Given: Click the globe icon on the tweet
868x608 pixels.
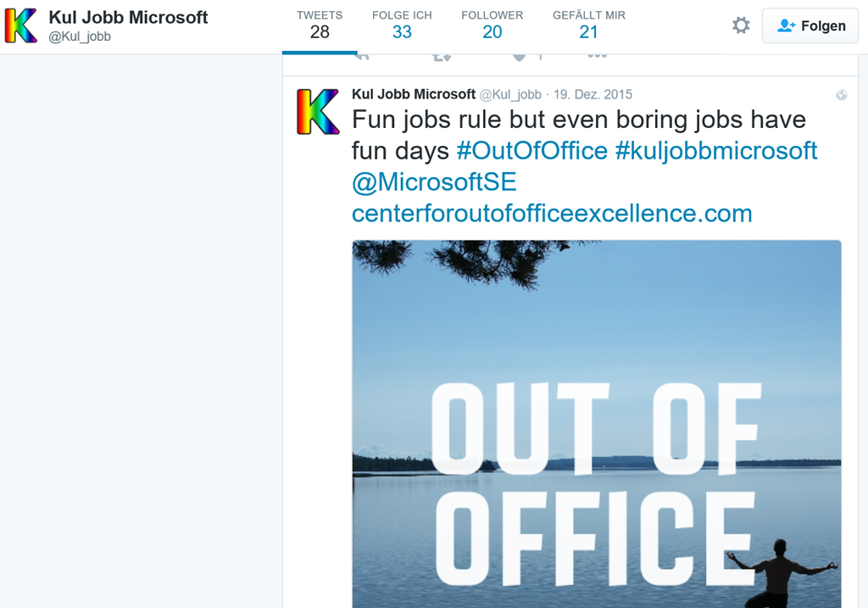Looking at the screenshot, I should click(x=841, y=95).
